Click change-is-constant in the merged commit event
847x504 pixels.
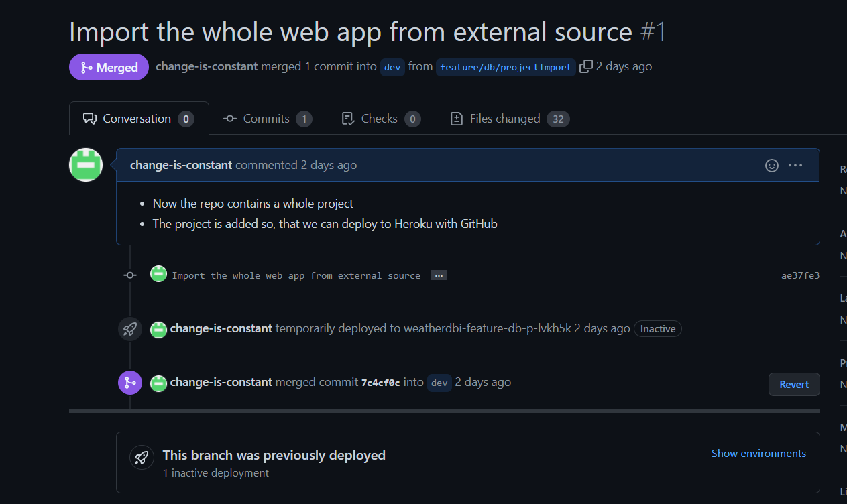click(x=221, y=382)
